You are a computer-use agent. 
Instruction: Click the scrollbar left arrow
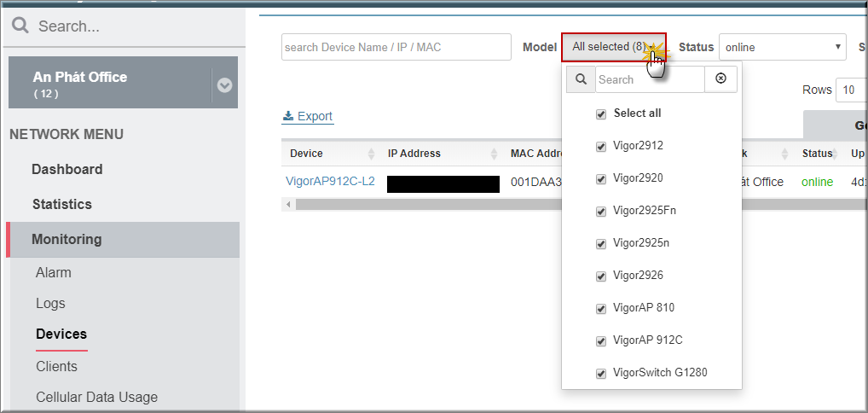pos(288,205)
